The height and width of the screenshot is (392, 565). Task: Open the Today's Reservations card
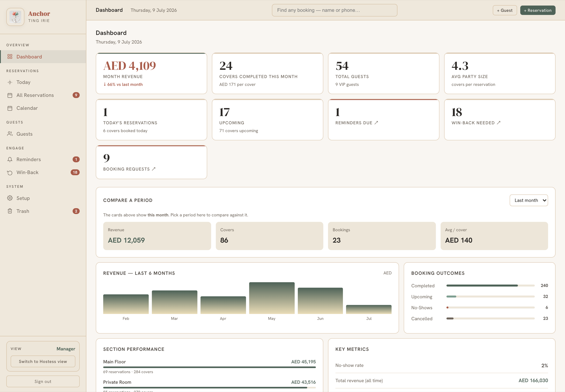(x=151, y=120)
